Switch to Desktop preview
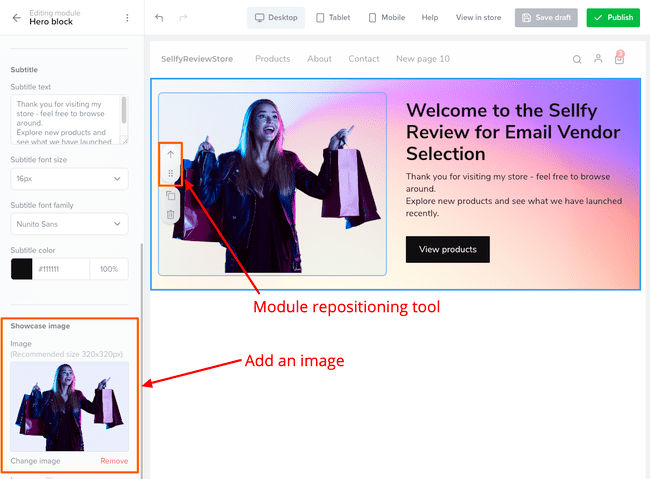 276,17
